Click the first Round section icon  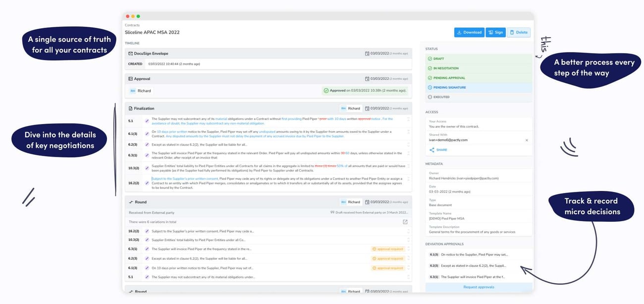pos(130,202)
